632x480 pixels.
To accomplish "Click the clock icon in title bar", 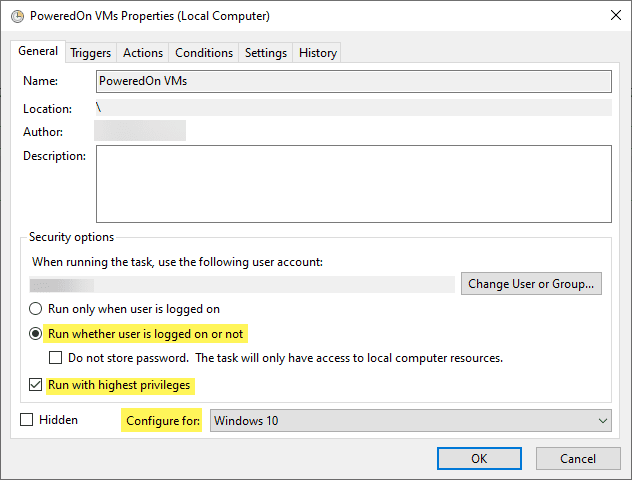I will pos(16,16).
